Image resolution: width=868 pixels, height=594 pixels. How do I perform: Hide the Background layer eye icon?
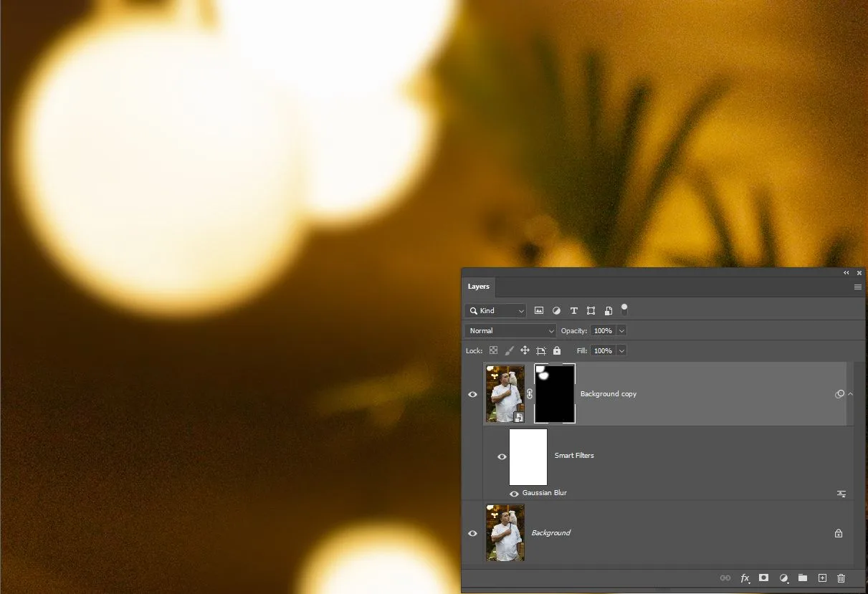click(472, 533)
